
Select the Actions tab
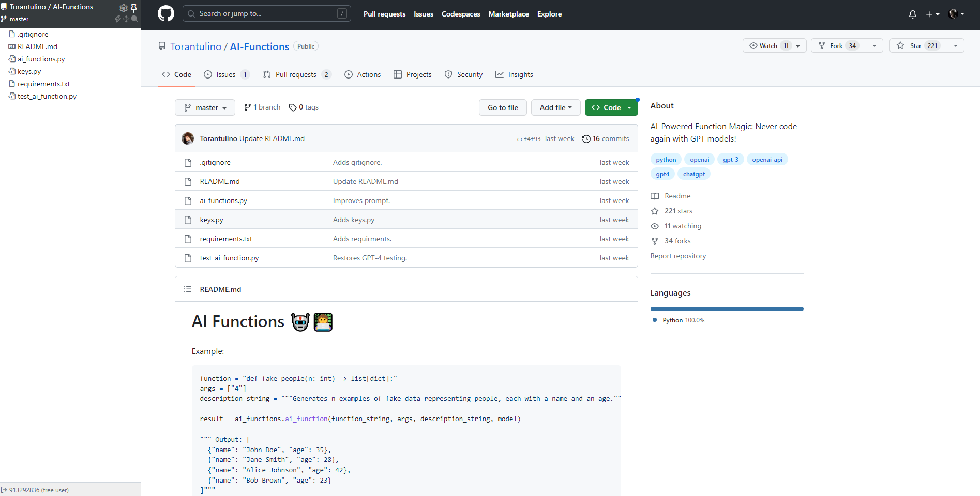(x=363, y=74)
